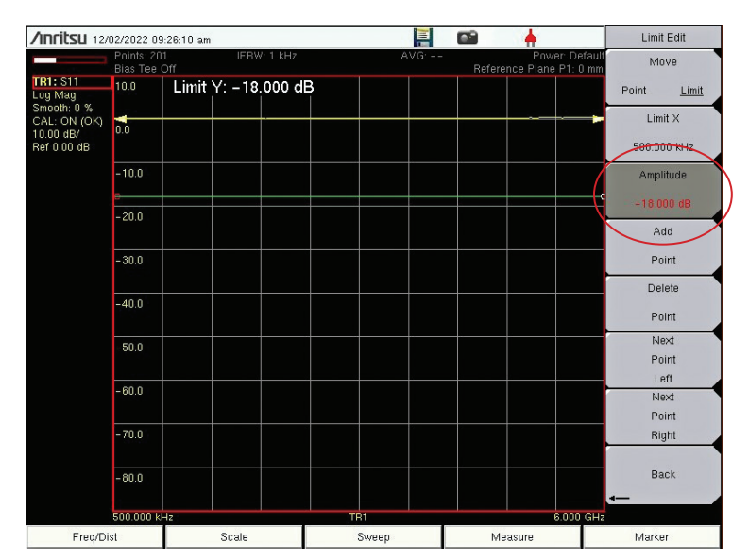Edit the Limit X 500.000 kHz field
The image size is (749, 560).
(x=662, y=133)
